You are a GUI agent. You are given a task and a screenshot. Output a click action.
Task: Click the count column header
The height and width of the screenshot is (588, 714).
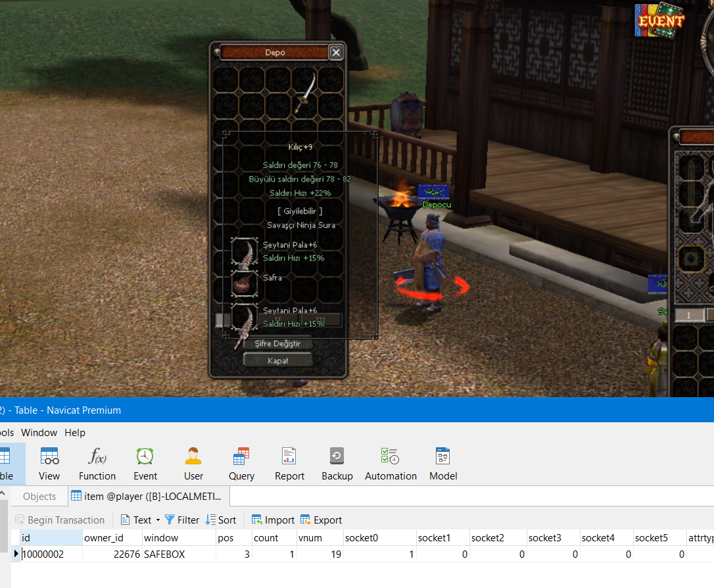point(274,538)
